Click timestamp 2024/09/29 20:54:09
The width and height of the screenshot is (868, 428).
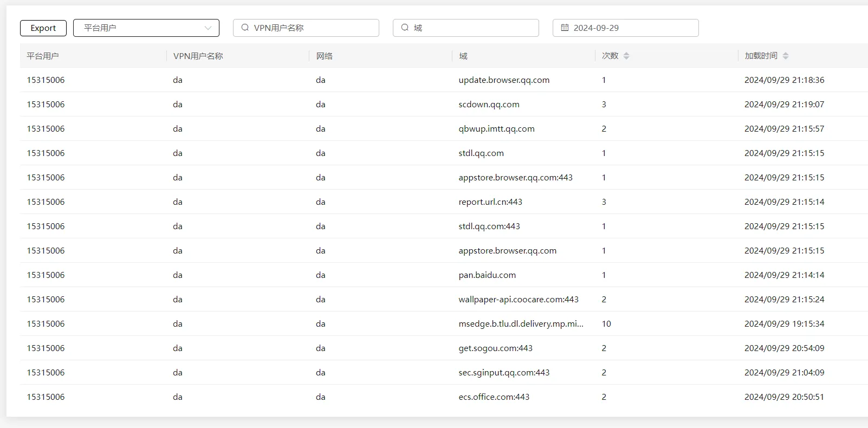(x=784, y=348)
